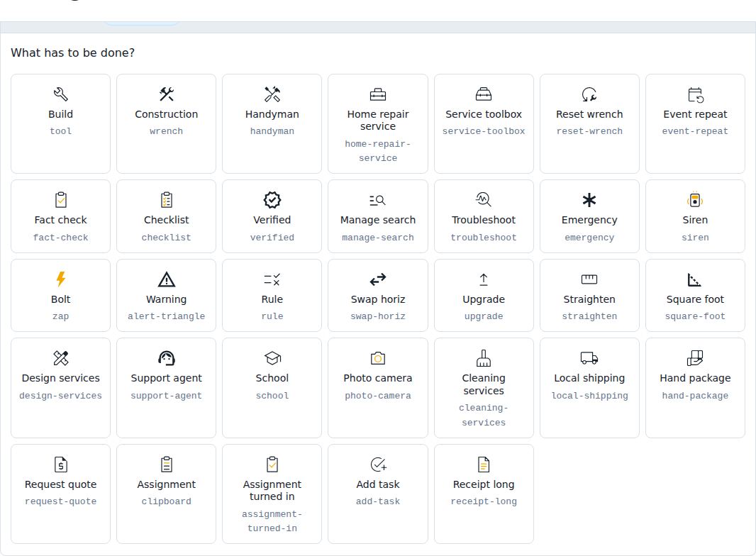The width and height of the screenshot is (756, 556).
Task: Pick the Fact check icon
Action: (61, 200)
